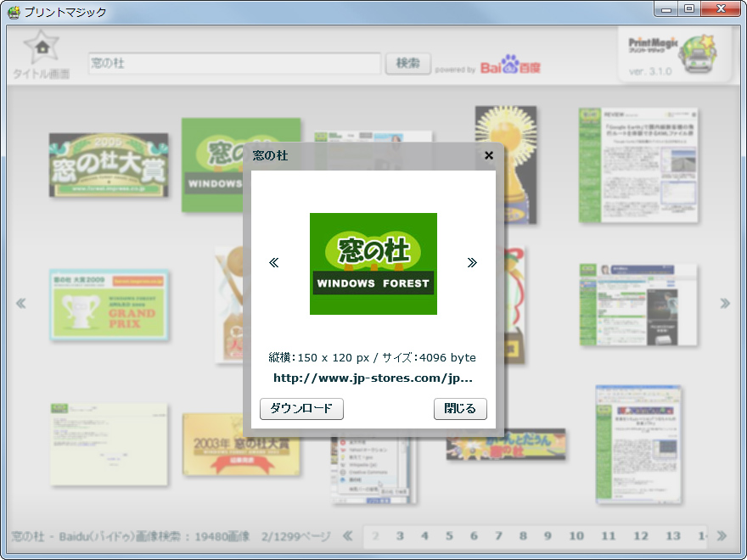Go to results page 13

[672, 536]
